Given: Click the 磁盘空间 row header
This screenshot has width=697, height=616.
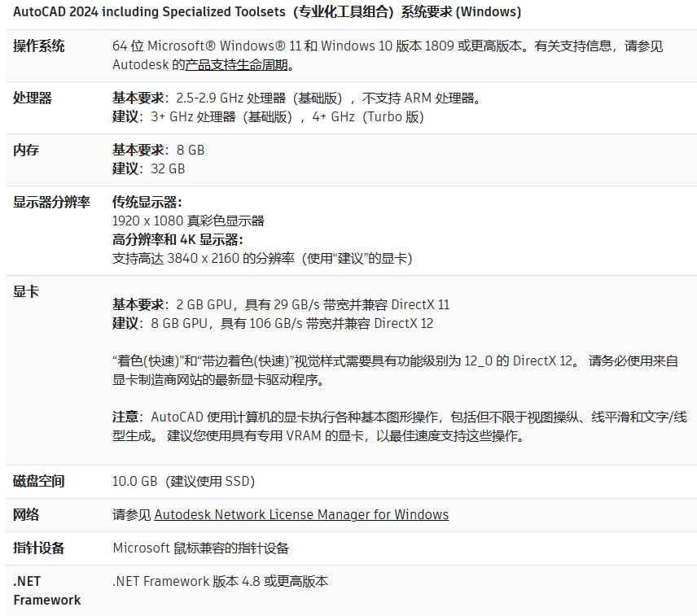Looking at the screenshot, I should pos(38,481).
